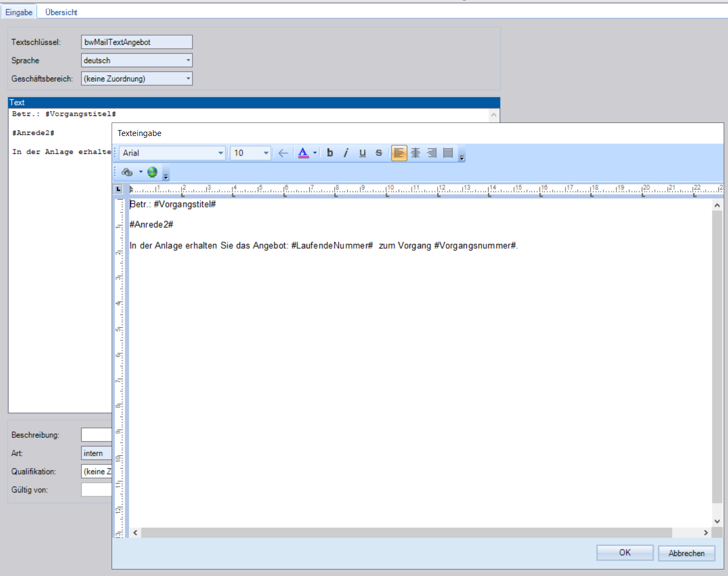Click the ruler tab-stop type selector
The image size is (728, 576).
(x=118, y=189)
